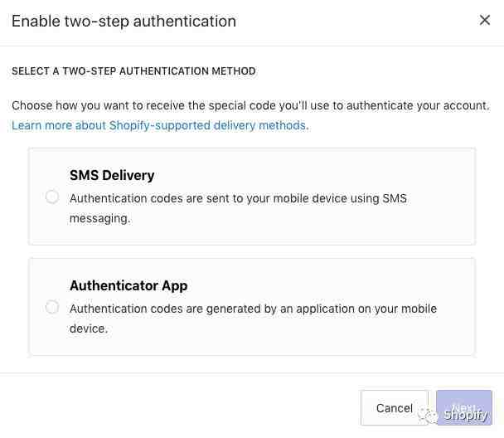Close the two-step authentication dialog
Image resolution: width=504 pixels, height=438 pixels.
point(485,21)
